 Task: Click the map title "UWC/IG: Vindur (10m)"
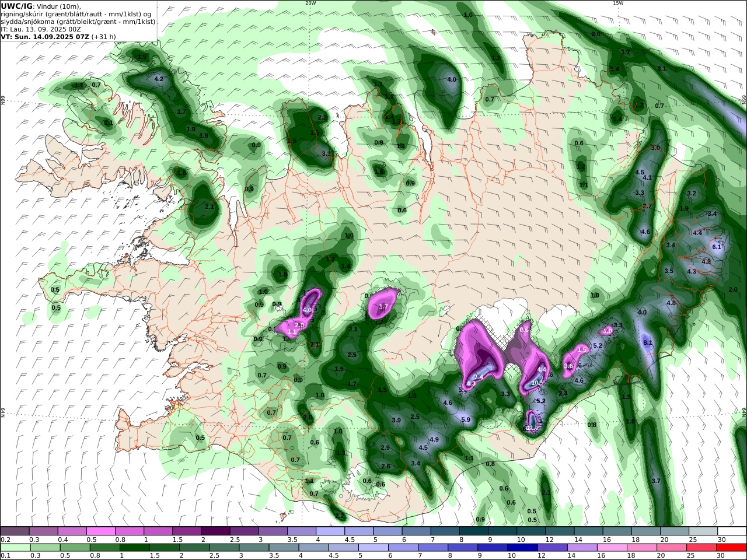pyautogui.click(x=41, y=6)
